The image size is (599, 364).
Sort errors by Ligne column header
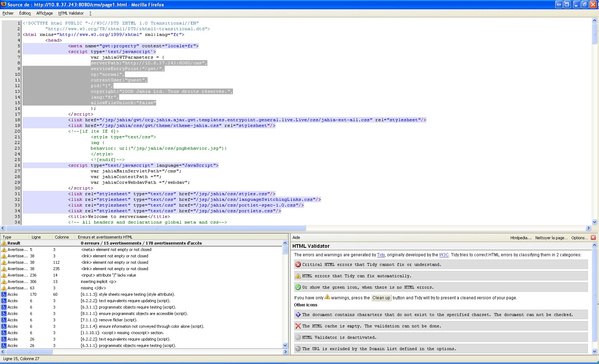coord(41,237)
